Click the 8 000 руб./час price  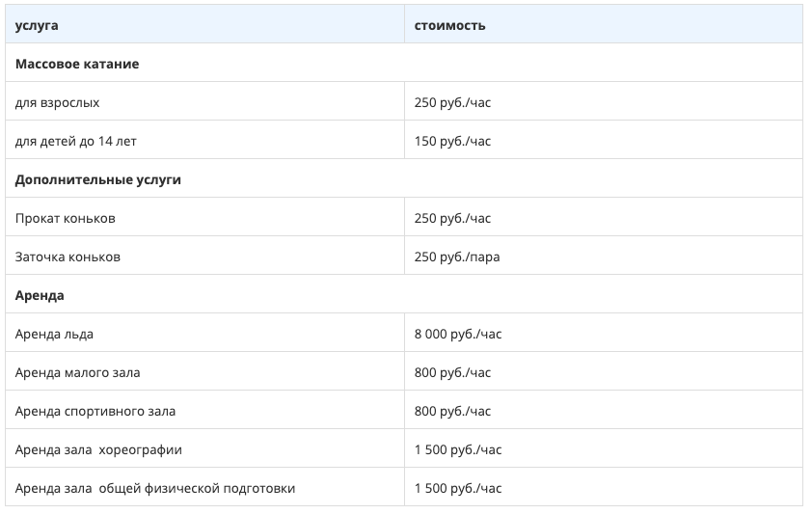458,334
